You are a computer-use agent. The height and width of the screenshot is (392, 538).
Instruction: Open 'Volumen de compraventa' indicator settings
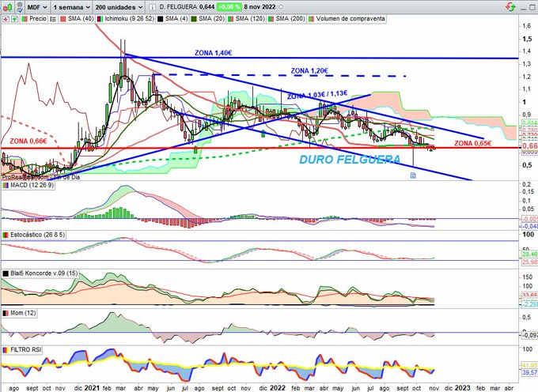[x=350, y=18]
